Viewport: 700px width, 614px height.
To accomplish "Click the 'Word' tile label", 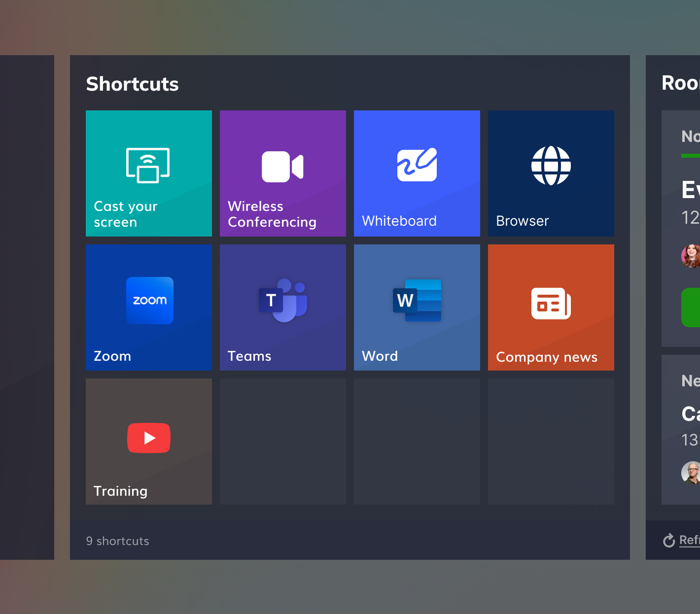I will click(380, 356).
